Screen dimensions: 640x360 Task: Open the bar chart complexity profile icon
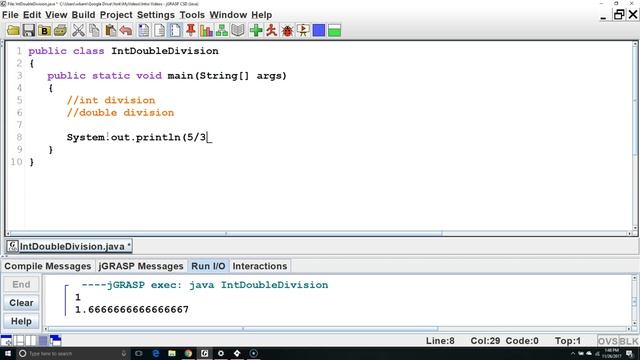(x=206, y=31)
